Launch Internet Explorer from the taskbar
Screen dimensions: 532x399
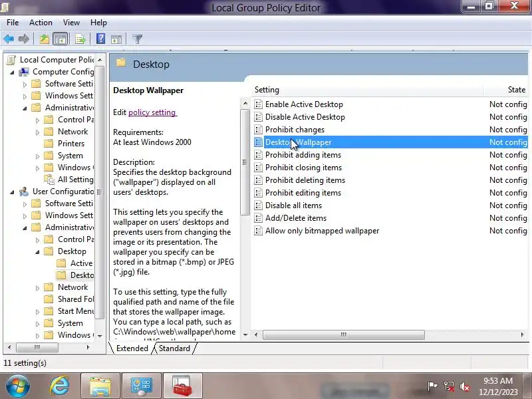click(59, 386)
